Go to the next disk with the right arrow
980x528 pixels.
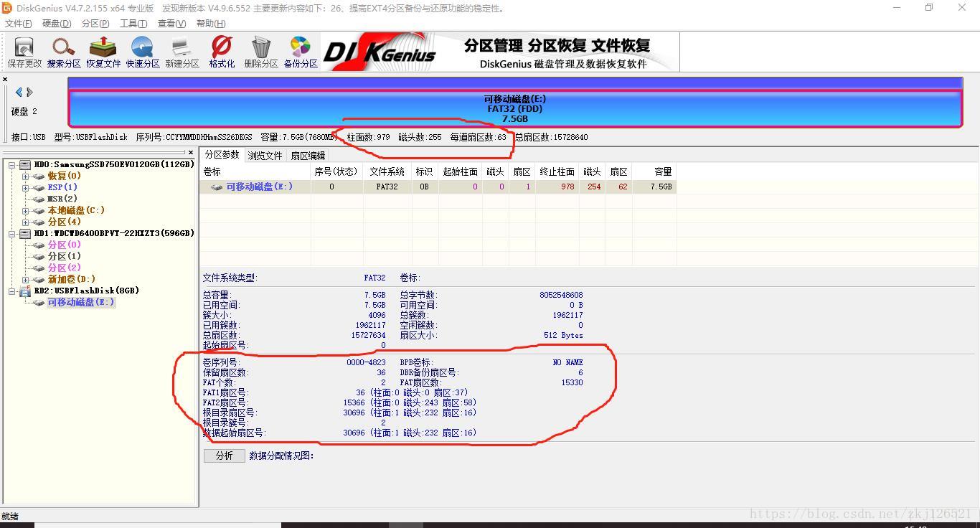click(29, 92)
